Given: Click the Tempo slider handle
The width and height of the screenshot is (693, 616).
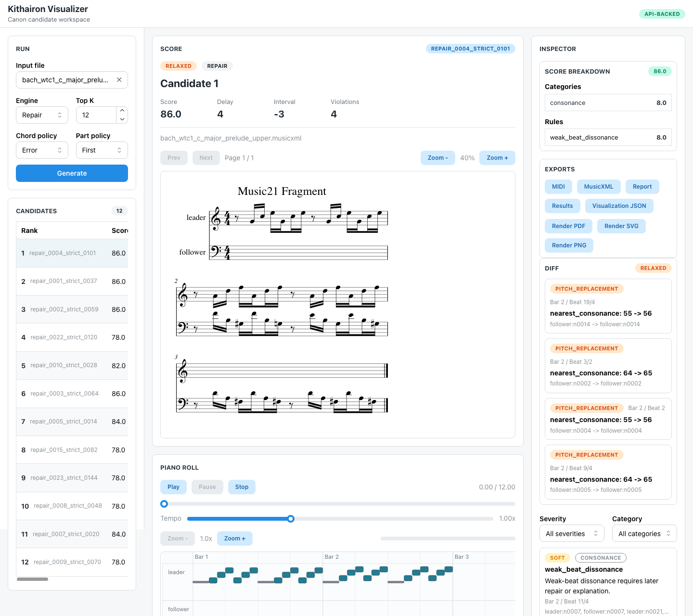Looking at the screenshot, I should pyautogui.click(x=291, y=519).
